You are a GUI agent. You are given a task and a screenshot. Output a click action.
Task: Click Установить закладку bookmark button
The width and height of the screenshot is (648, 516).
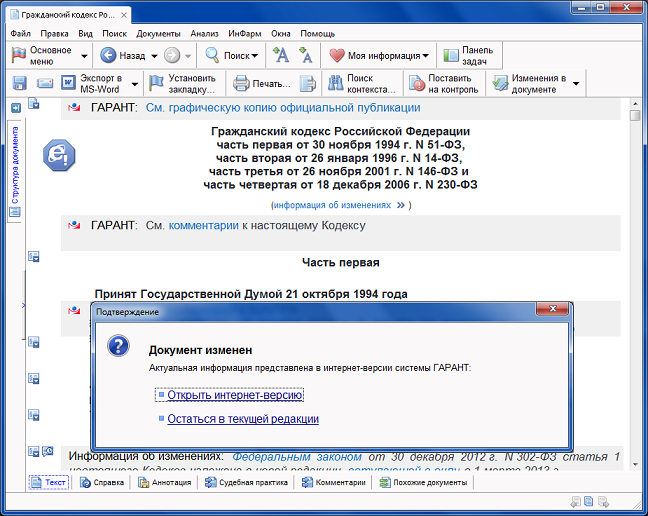pyautogui.click(x=183, y=83)
